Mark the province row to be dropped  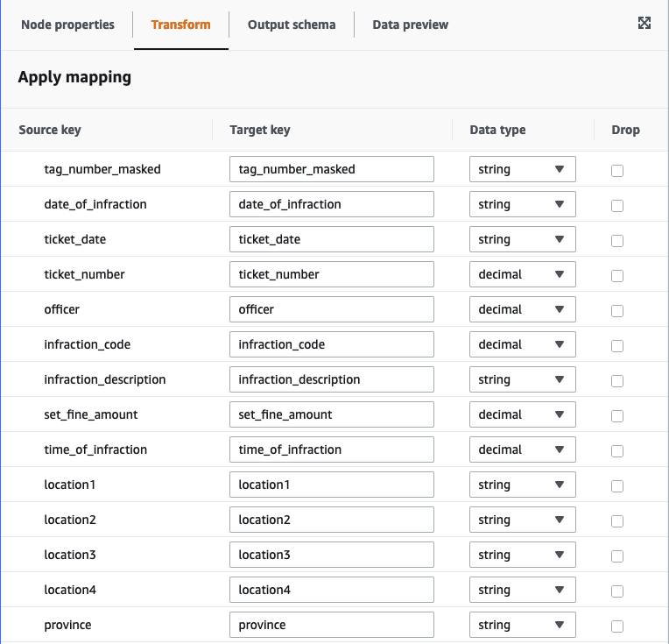[617, 626]
